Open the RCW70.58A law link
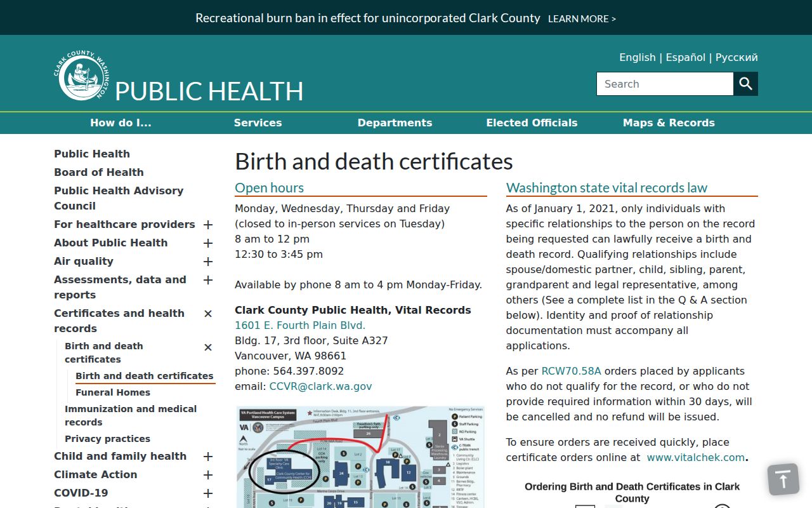The image size is (812, 508). click(571, 371)
